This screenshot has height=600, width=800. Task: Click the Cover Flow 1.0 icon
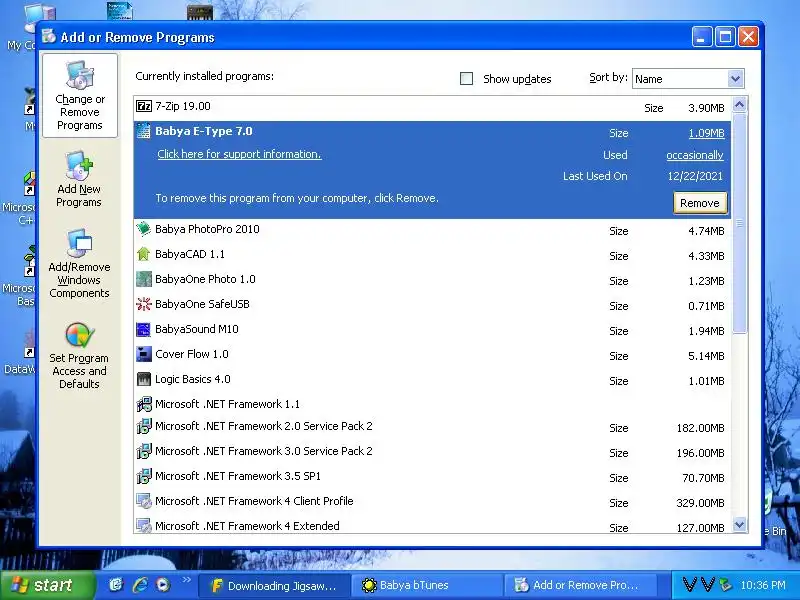(144, 354)
